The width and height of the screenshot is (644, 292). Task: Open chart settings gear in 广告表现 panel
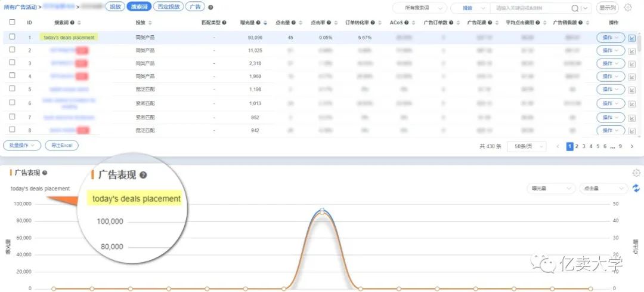click(636, 173)
